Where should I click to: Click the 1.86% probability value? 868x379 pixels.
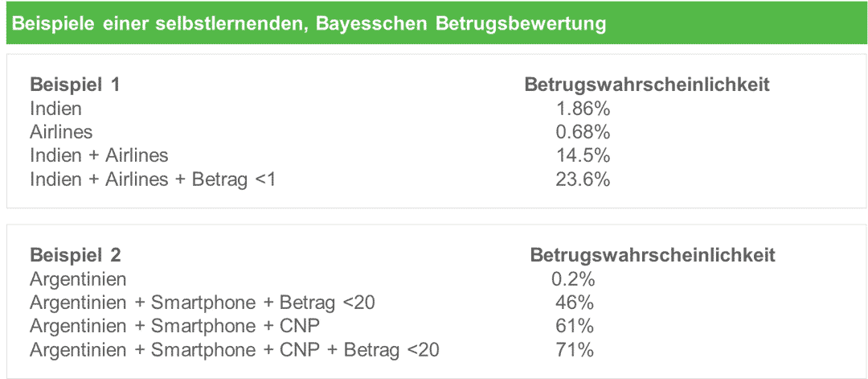[583, 109]
